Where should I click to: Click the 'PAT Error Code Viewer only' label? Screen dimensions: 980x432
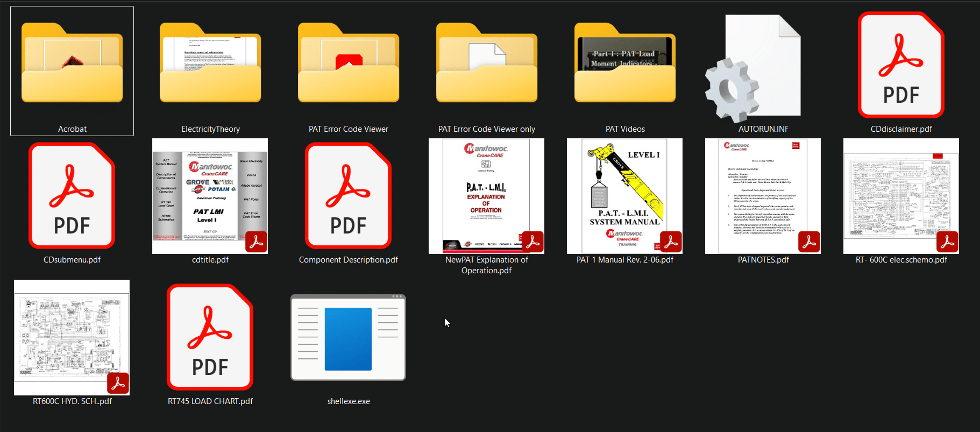487,129
